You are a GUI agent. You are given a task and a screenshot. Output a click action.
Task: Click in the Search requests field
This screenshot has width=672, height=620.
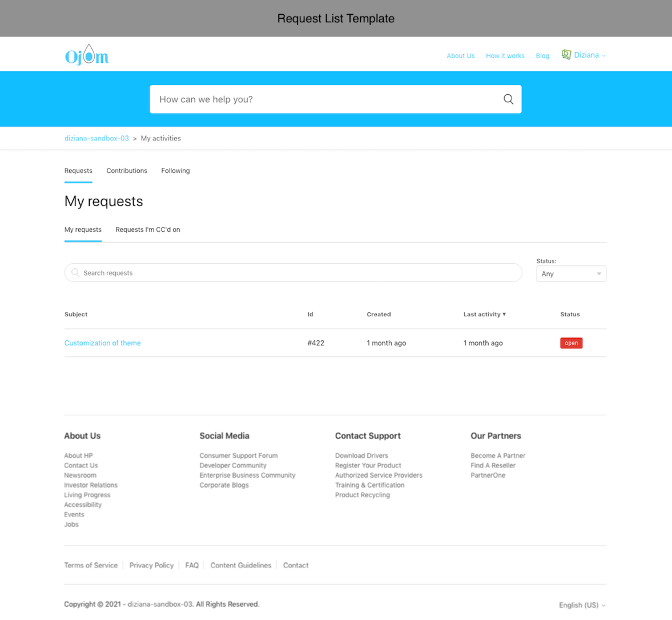pos(297,273)
